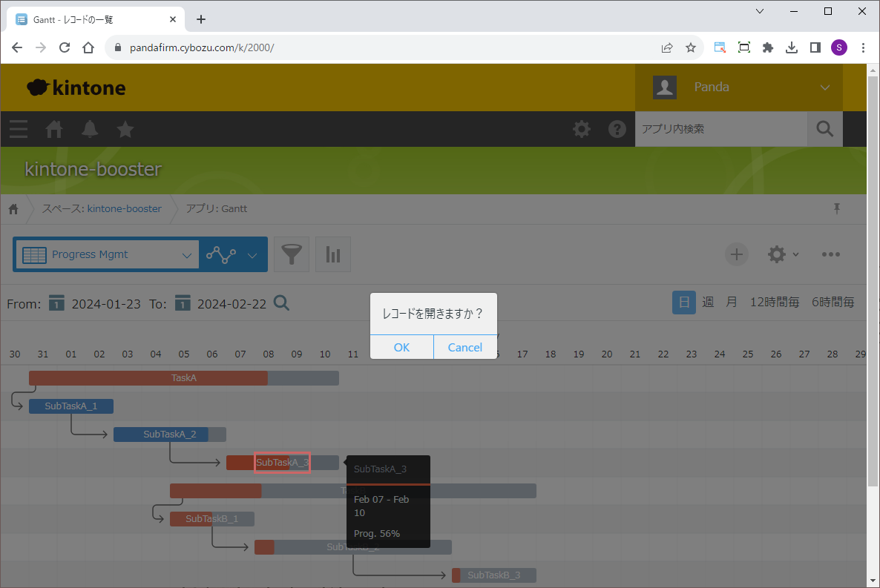Open the bar chart graph icon
Screen dimensions: 880x588
pos(333,255)
